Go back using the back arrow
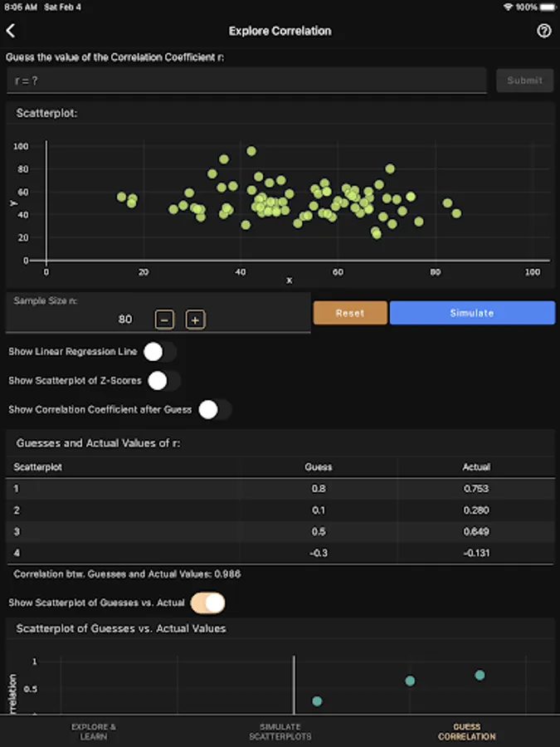 (x=11, y=31)
